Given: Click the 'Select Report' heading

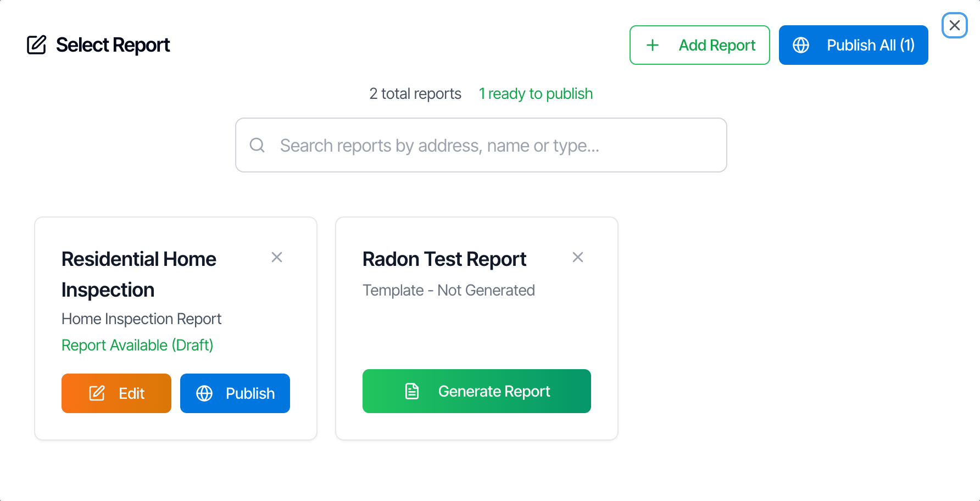Looking at the screenshot, I should tap(113, 45).
